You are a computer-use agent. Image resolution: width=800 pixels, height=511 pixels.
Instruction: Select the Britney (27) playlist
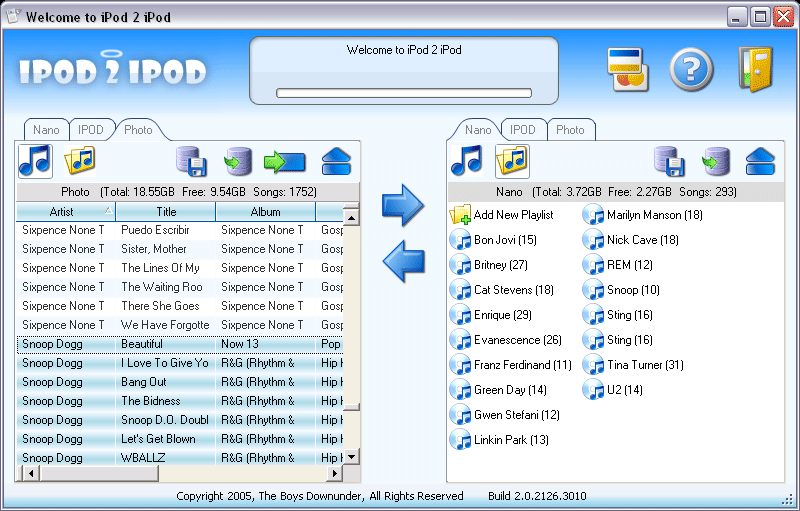[x=489, y=265]
